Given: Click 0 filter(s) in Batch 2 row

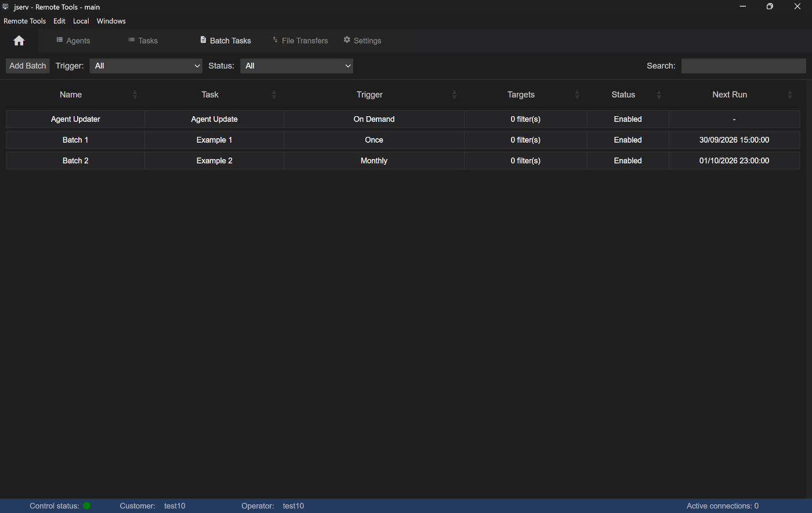Looking at the screenshot, I should pos(525,161).
